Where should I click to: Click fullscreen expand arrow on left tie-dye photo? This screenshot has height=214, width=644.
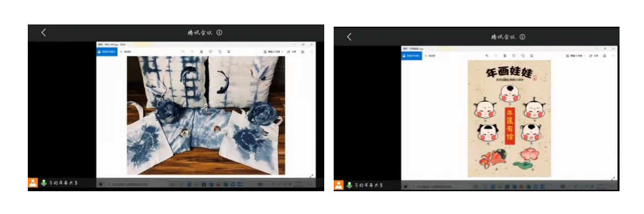point(311,176)
